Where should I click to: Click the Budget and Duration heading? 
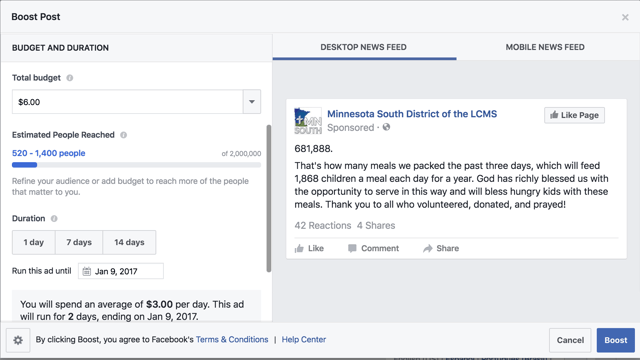pyautogui.click(x=60, y=48)
